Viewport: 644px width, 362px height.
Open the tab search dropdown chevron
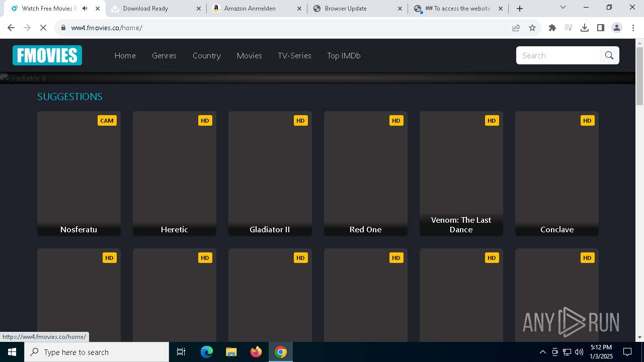563,8
